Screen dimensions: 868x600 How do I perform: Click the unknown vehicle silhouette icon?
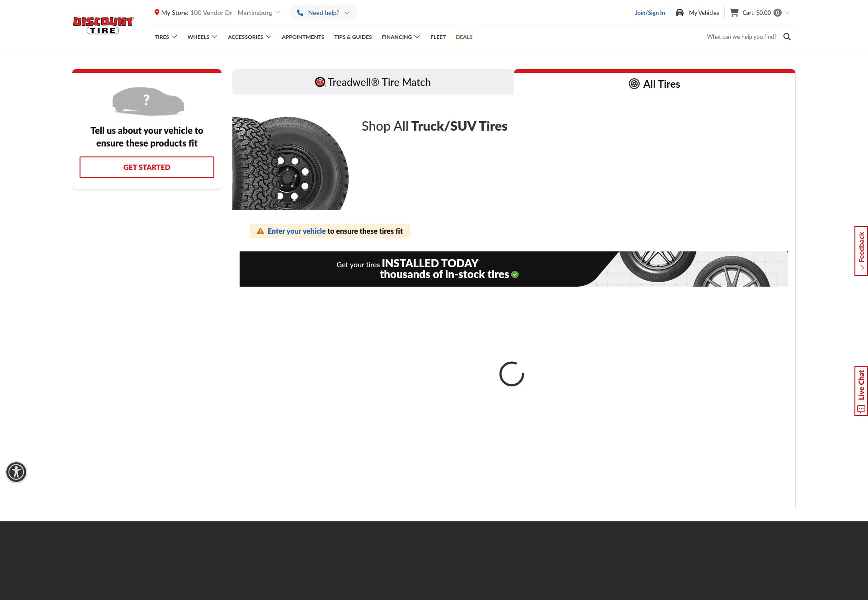click(x=148, y=101)
